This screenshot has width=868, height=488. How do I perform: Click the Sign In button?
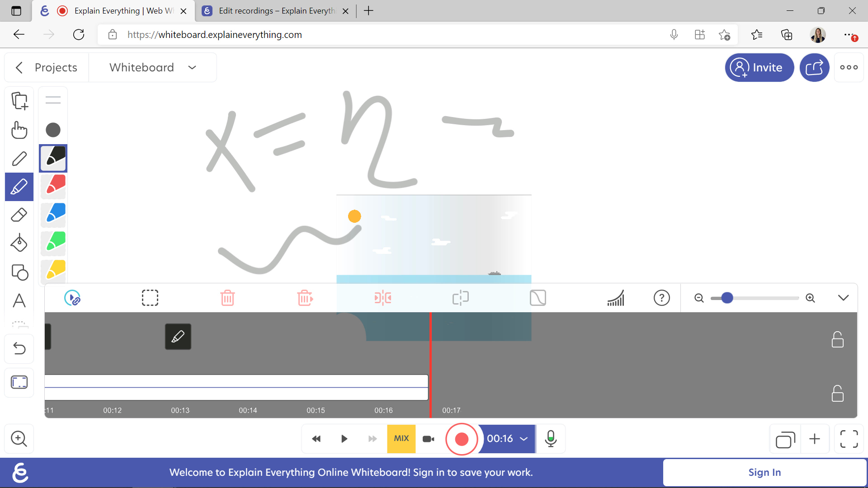(x=764, y=473)
